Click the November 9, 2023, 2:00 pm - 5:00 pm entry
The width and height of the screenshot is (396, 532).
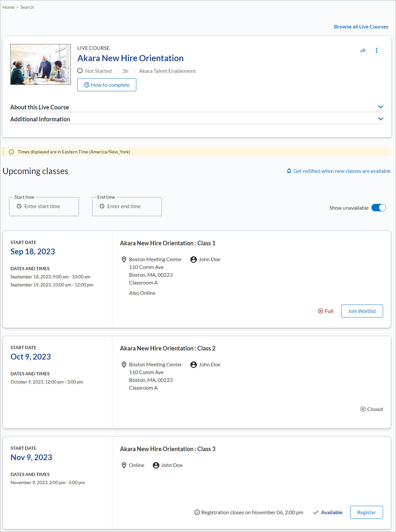48,482
